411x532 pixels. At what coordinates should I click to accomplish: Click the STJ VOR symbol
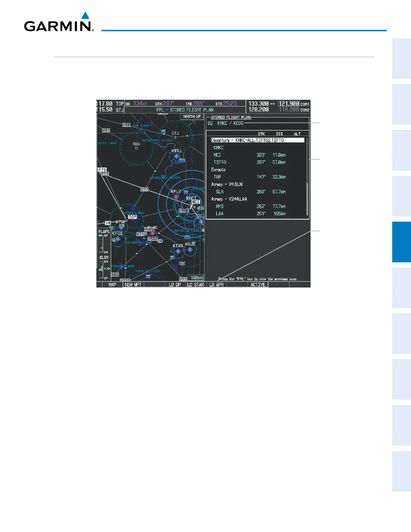pyautogui.click(x=175, y=137)
